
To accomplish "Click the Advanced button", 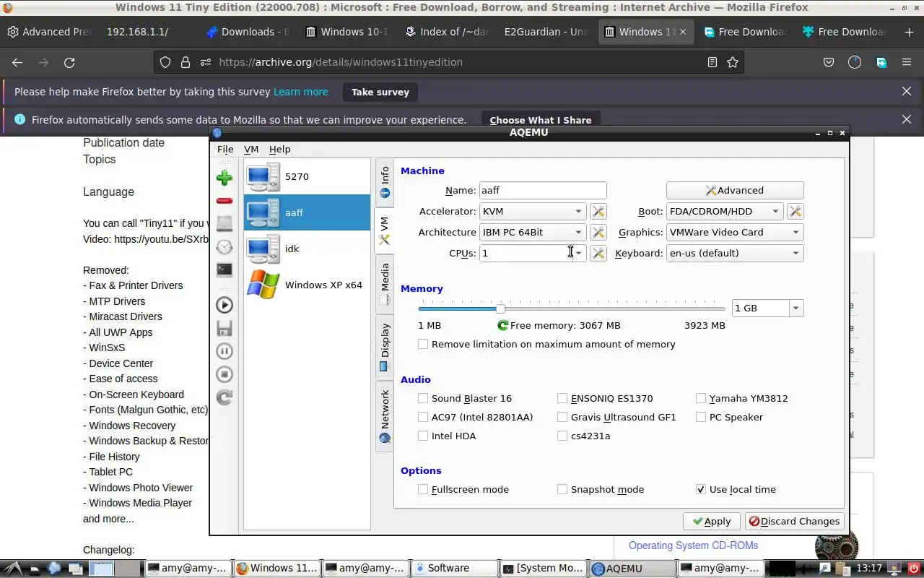I will pos(735,190).
